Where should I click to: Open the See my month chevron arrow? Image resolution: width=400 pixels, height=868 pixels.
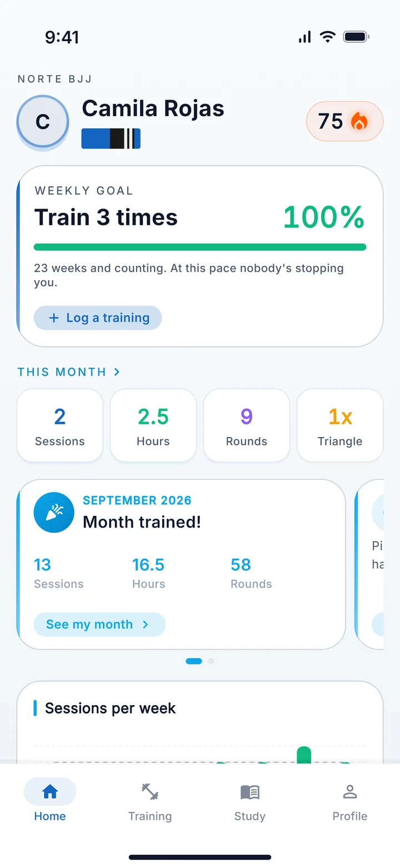(146, 624)
